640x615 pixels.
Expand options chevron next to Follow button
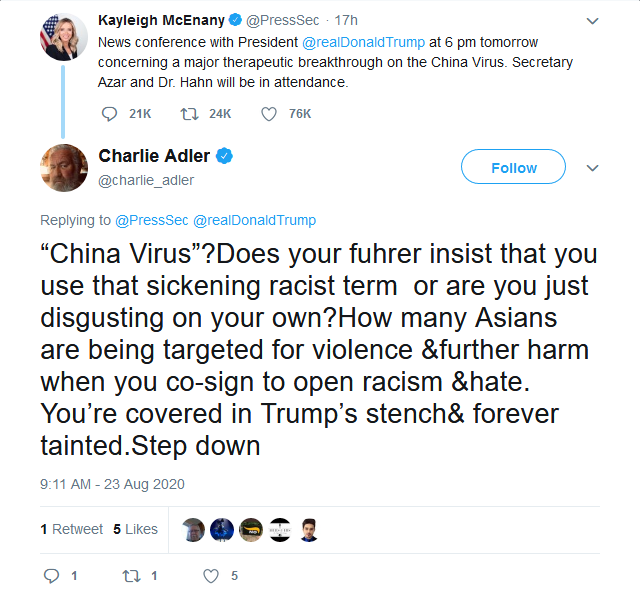(592, 168)
